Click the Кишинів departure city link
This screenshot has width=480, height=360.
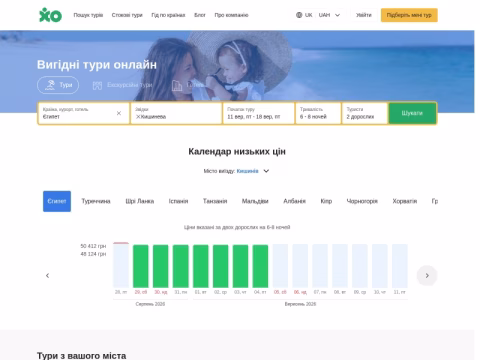pyautogui.click(x=248, y=171)
